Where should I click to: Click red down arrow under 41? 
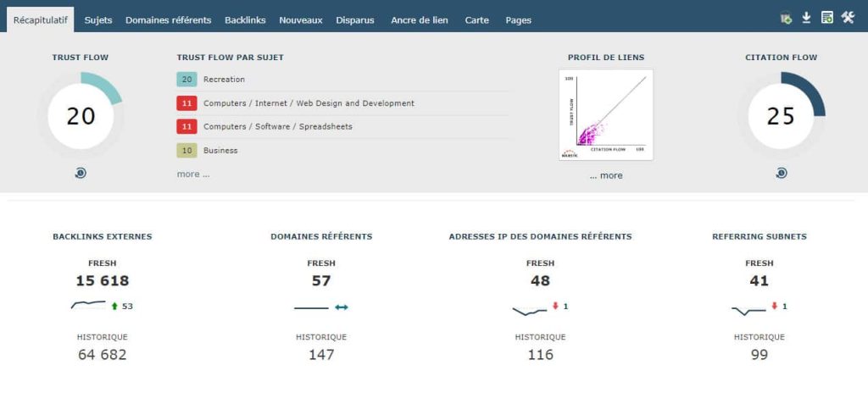coord(775,306)
